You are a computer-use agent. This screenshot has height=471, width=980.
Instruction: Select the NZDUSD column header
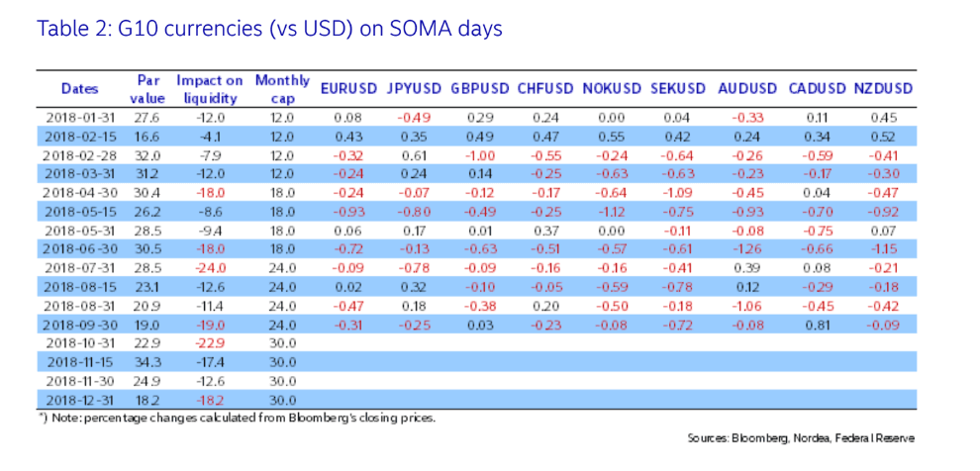882,89
